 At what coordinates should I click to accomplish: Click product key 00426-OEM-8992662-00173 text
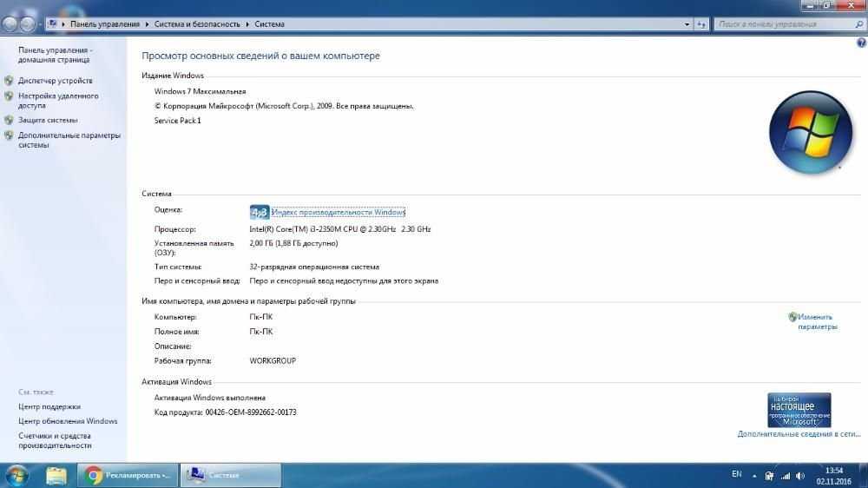[251, 412]
